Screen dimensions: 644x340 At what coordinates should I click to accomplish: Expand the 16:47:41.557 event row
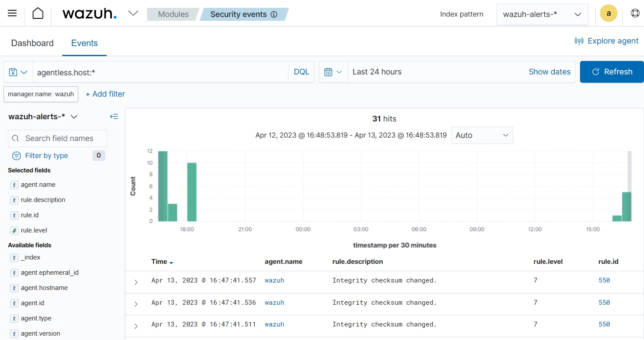coord(136,282)
